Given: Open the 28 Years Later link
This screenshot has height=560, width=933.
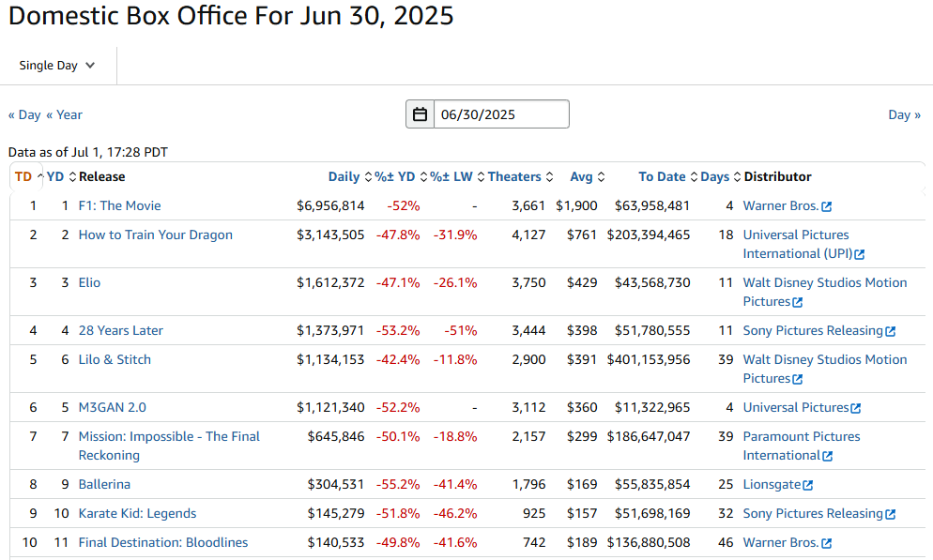Looking at the screenshot, I should click(x=121, y=330).
